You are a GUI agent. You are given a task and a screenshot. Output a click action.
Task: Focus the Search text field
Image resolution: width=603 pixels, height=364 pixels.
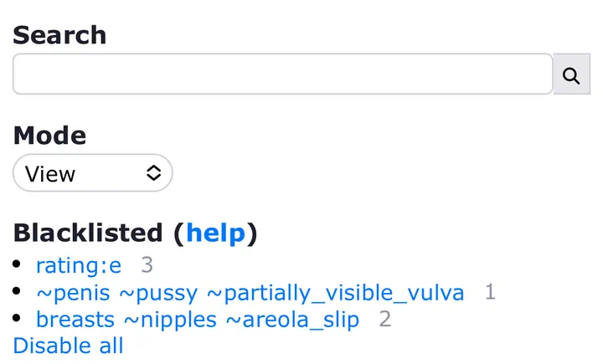[x=283, y=74]
